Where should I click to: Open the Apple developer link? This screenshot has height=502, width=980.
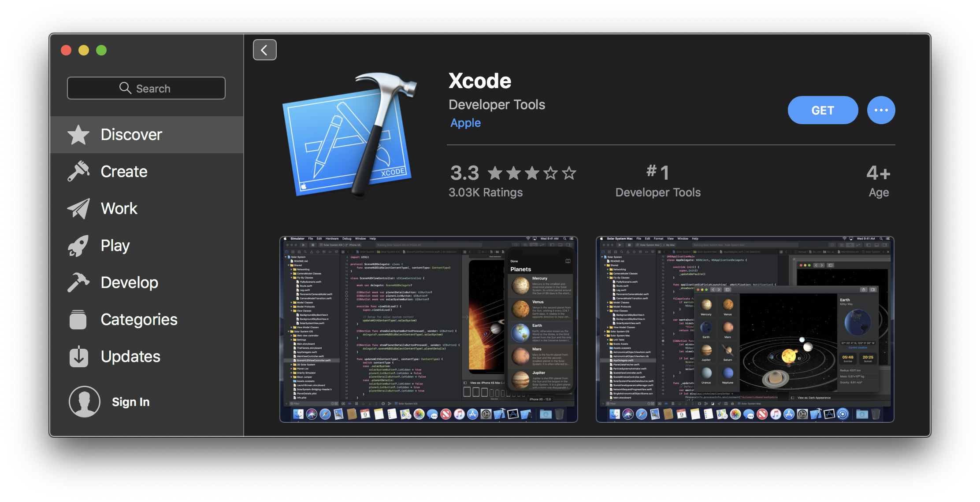[x=465, y=123]
